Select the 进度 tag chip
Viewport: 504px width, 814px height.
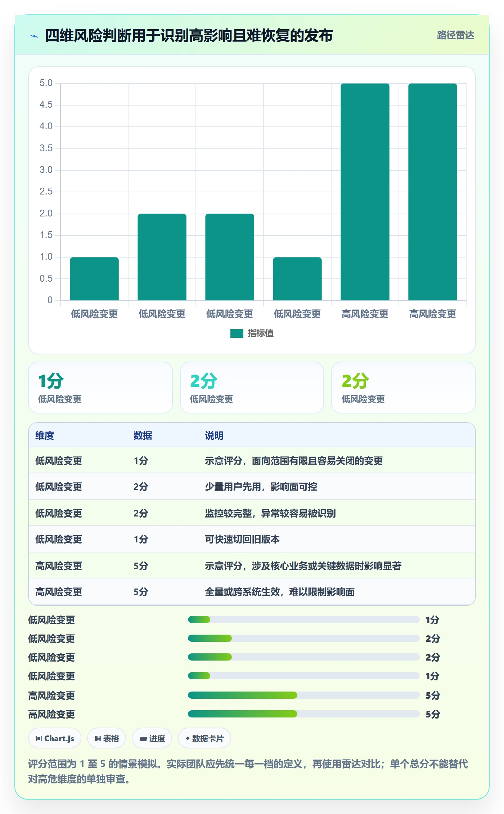[x=152, y=738]
